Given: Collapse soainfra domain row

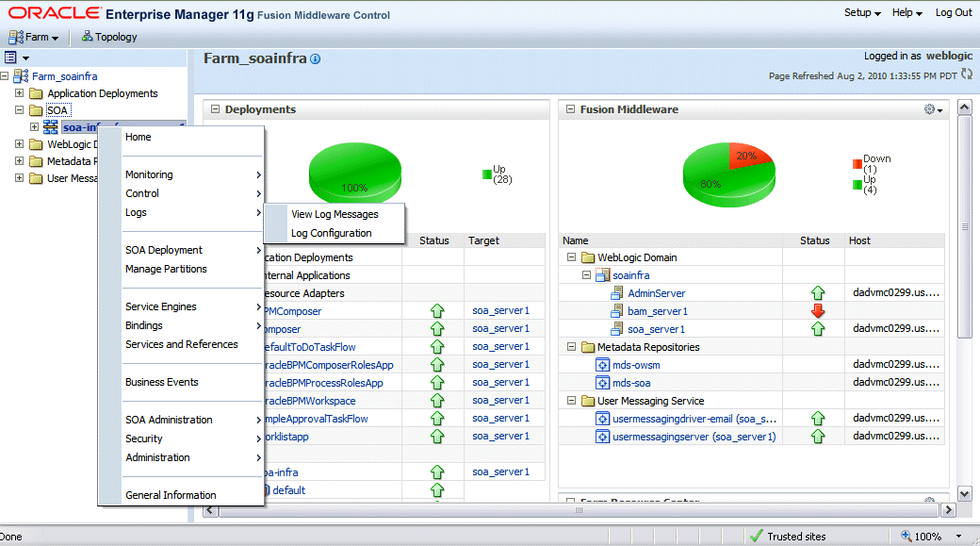Looking at the screenshot, I should [586, 274].
